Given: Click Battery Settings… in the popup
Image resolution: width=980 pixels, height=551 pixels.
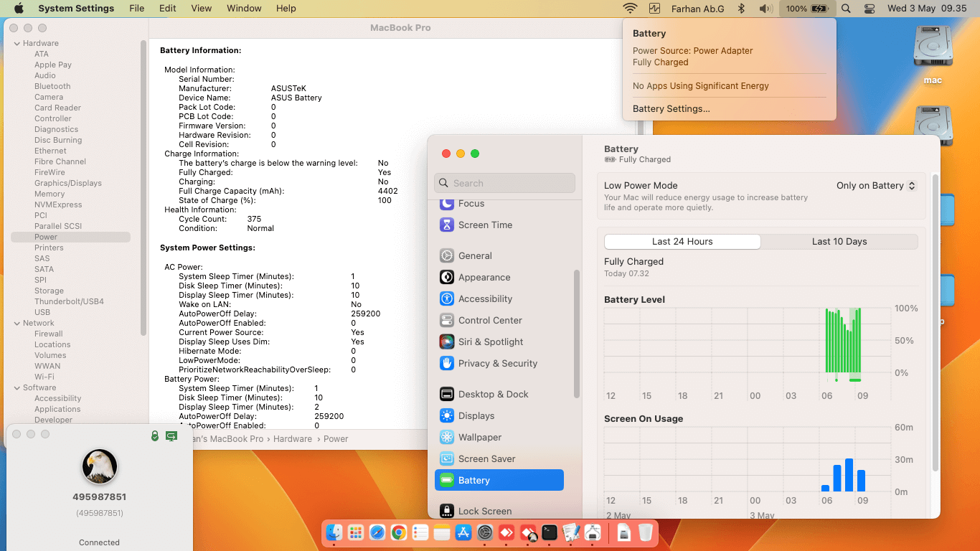Looking at the screenshot, I should [671, 109].
